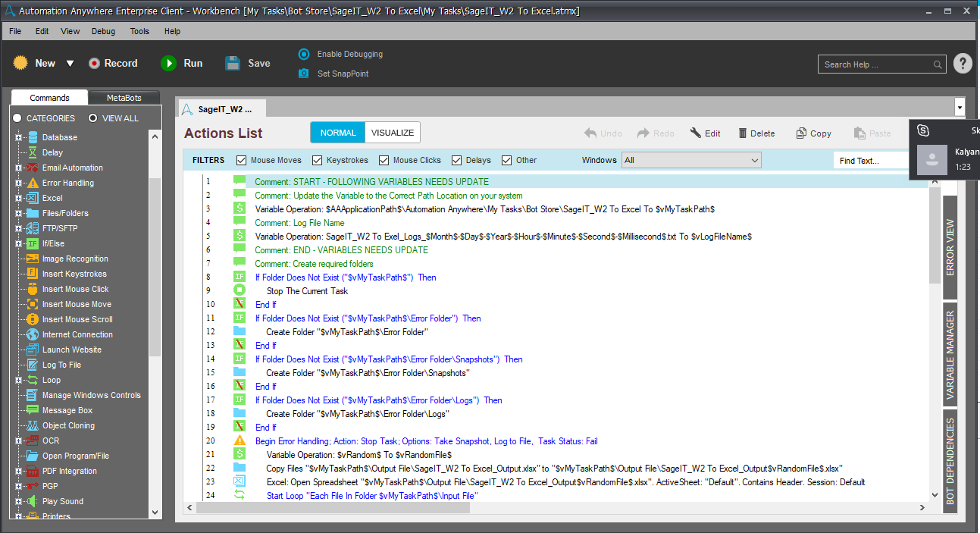Open the VARIABLE MANAGER side panel
Image resolution: width=980 pixels, height=533 pixels.
tap(950, 355)
